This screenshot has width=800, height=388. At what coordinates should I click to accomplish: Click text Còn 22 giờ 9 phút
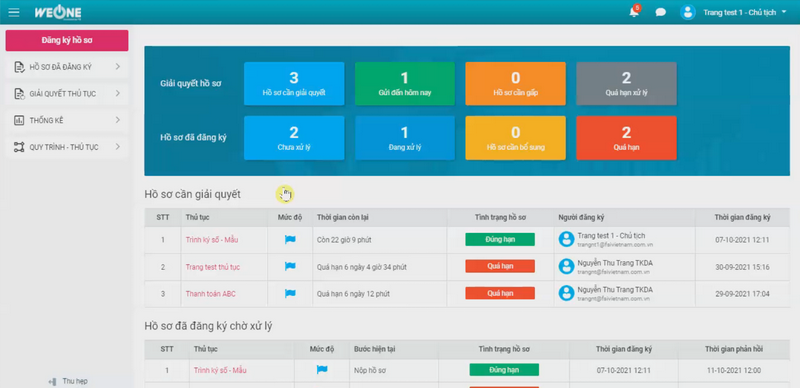pos(343,239)
